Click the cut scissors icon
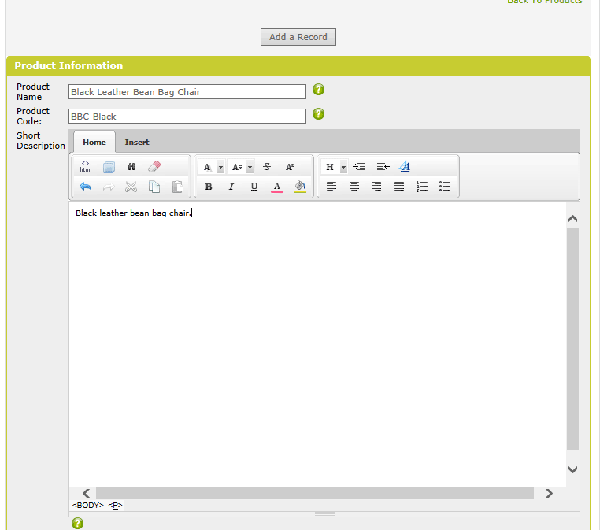600x530 pixels. point(131,187)
